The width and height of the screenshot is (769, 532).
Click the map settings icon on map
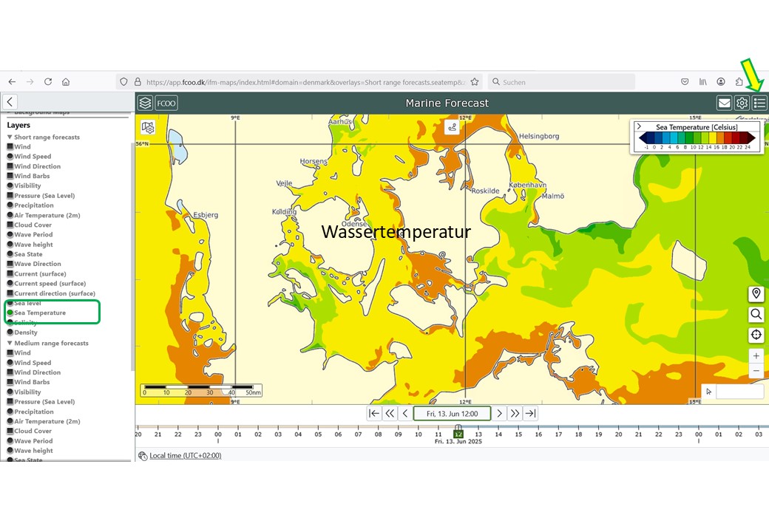pyautogui.click(x=148, y=128)
